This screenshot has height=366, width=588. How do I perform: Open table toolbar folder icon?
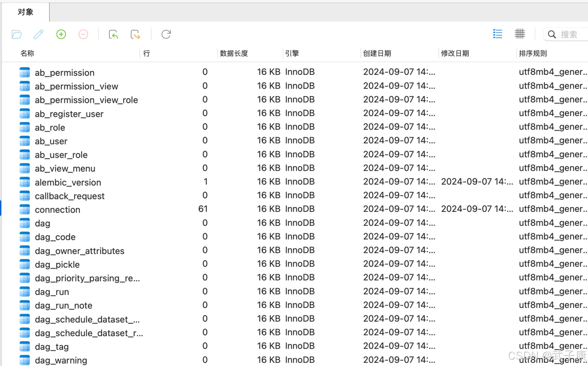point(16,35)
